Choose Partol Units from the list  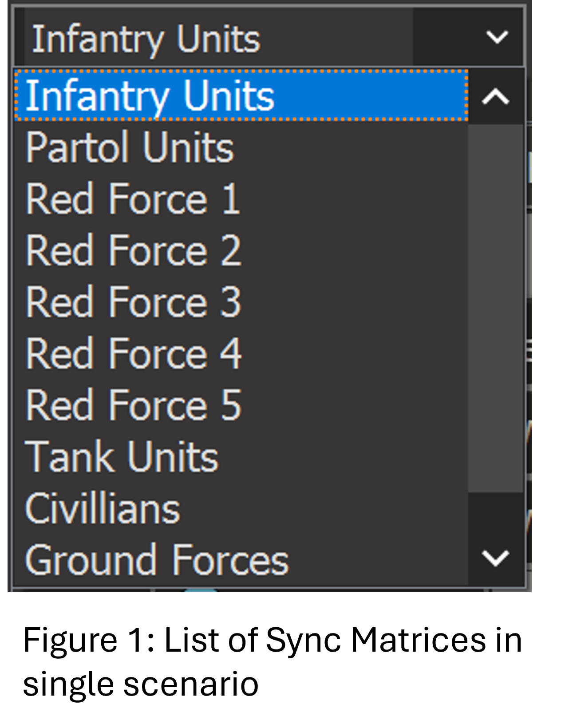pyautogui.click(x=240, y=147)
